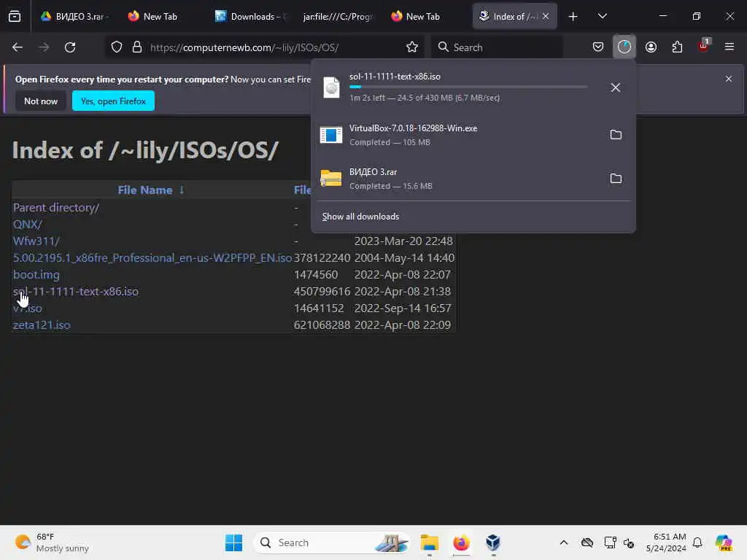Viewport: 747px width, 560px height.
Task: Open the clock and calendar
Action: click(x=666, y=542)
